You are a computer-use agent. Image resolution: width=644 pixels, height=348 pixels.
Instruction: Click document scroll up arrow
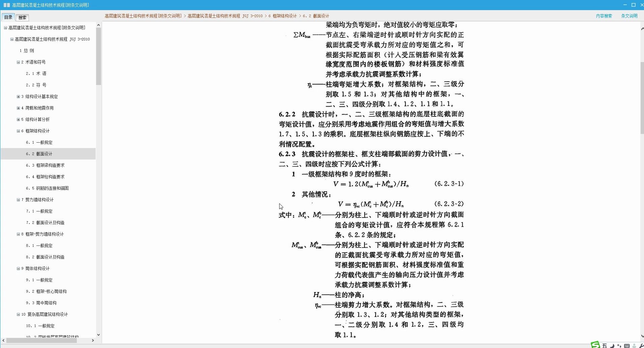point(642,29)
